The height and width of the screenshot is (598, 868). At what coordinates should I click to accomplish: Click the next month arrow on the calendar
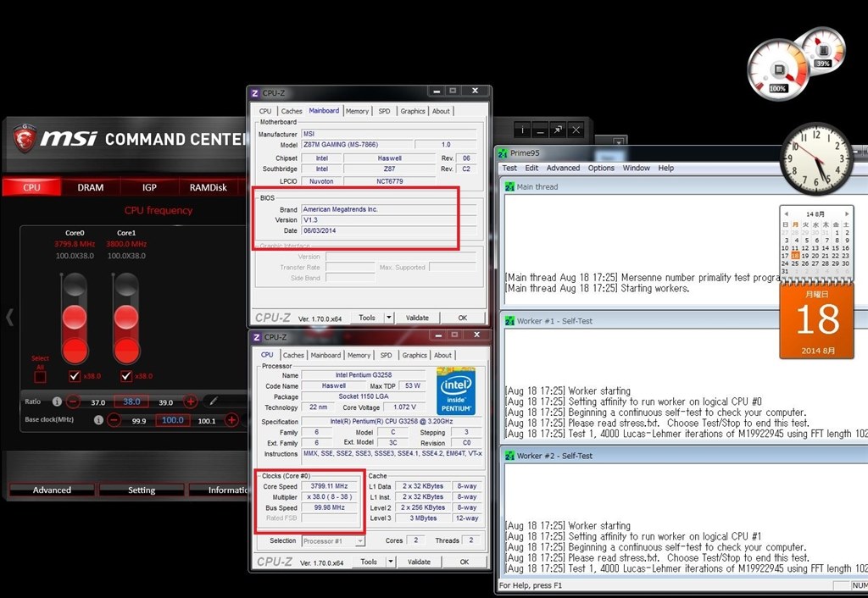(x=845, y=214)
